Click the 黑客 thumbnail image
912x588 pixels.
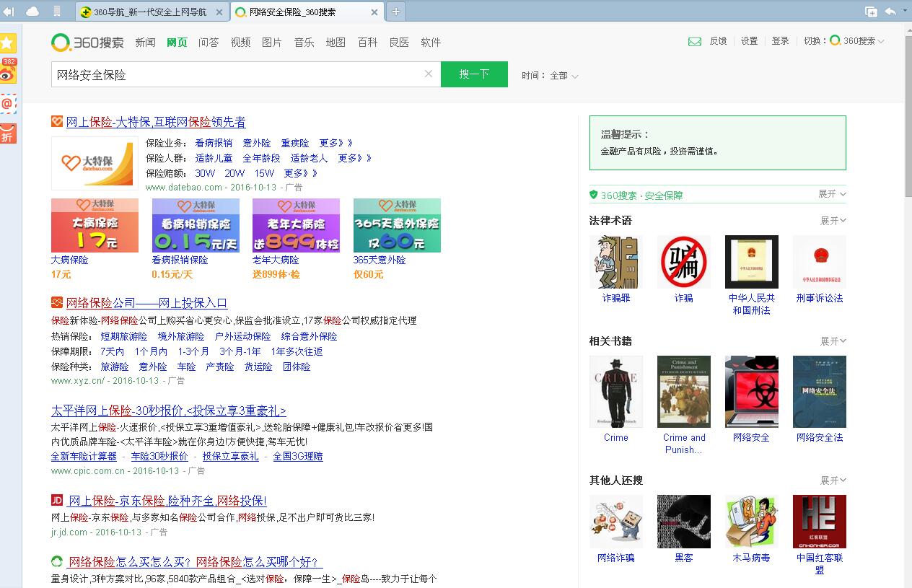pos(684,522)
